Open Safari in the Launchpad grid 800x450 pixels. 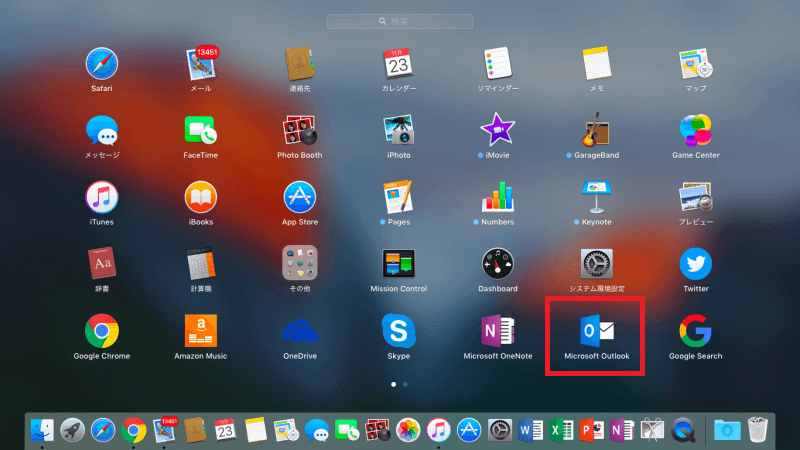click(x=102, y=64)
